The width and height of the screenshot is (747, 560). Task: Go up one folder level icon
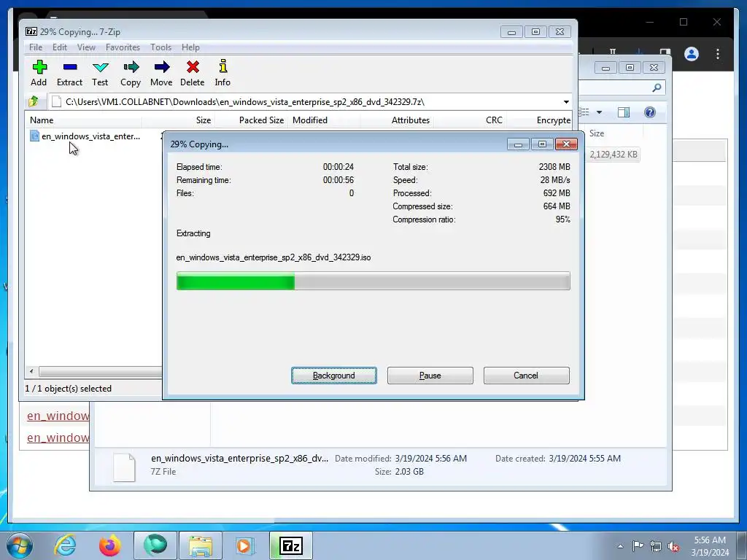34,101
